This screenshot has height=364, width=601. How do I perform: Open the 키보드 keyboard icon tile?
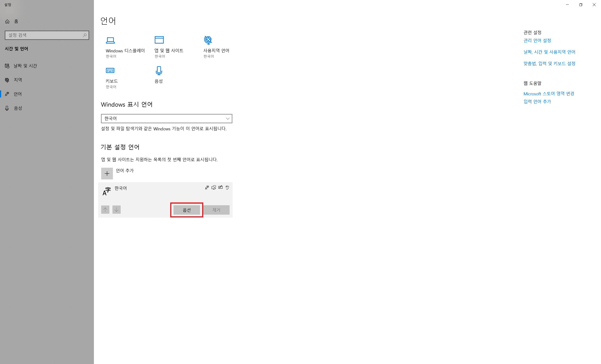(x=110, y=70)
